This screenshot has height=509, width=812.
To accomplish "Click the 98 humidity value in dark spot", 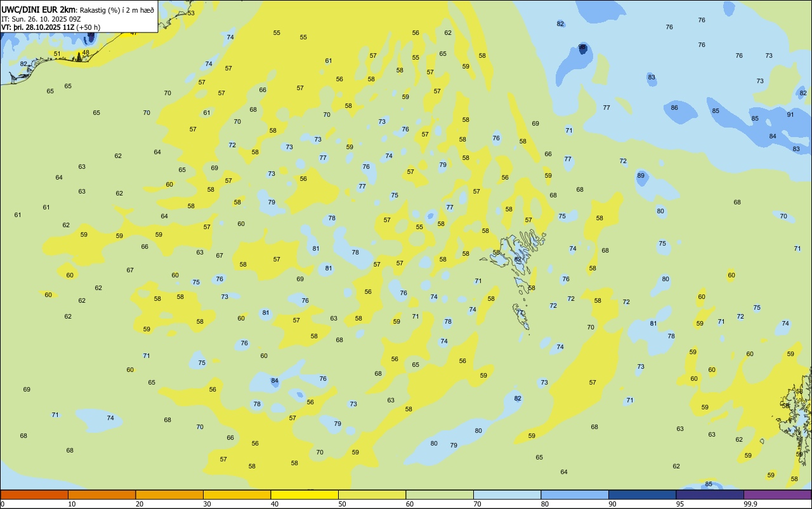I will [x=582, y=48].
